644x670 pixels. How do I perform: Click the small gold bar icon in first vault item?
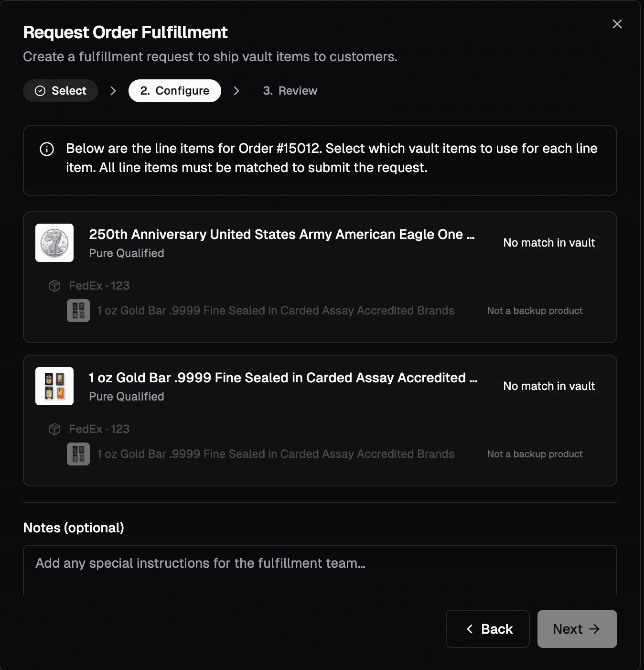click(x=78, y=311)
